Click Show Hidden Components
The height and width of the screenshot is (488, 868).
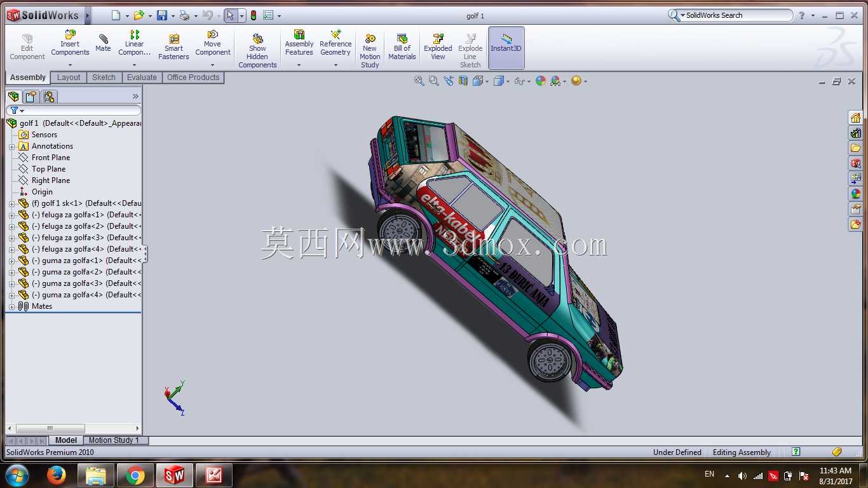[x=257, y=50]
